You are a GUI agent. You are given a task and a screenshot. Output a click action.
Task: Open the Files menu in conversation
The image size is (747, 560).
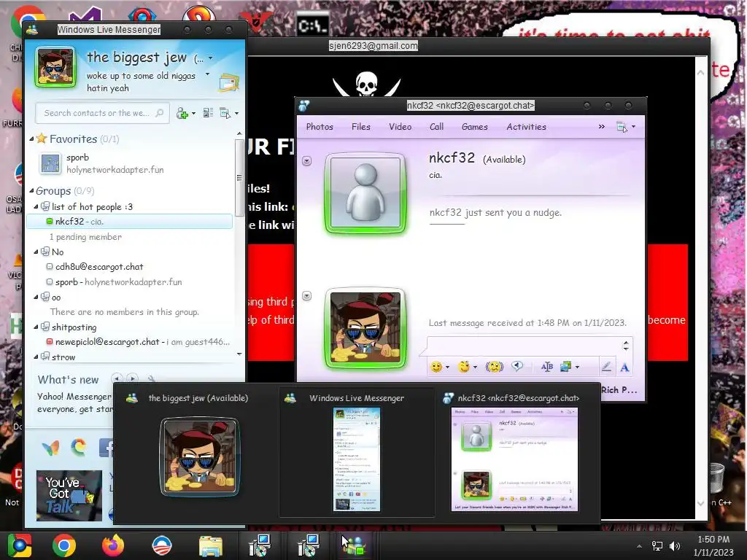pos(360,127)
